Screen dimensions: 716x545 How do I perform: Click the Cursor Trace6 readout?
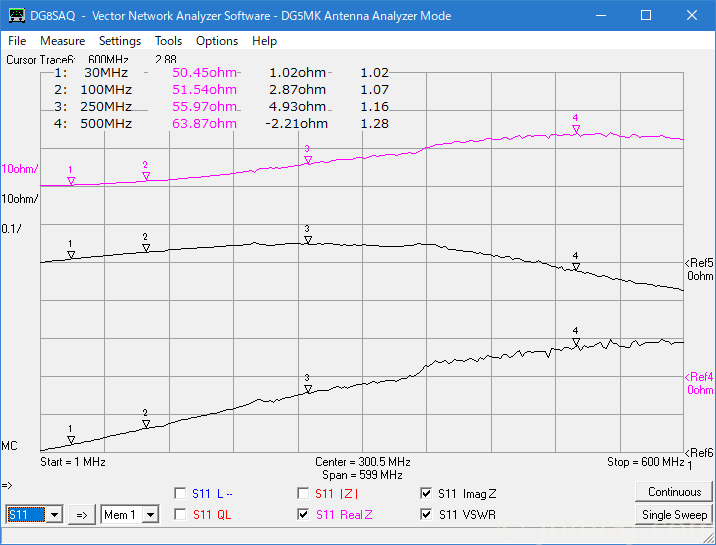point(91,60)
